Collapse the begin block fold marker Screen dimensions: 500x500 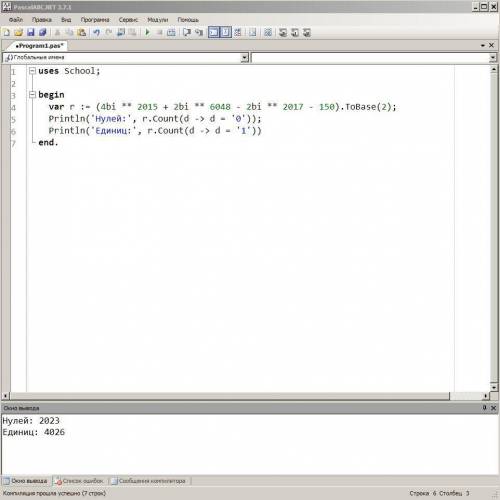click(x=32, y=95)
